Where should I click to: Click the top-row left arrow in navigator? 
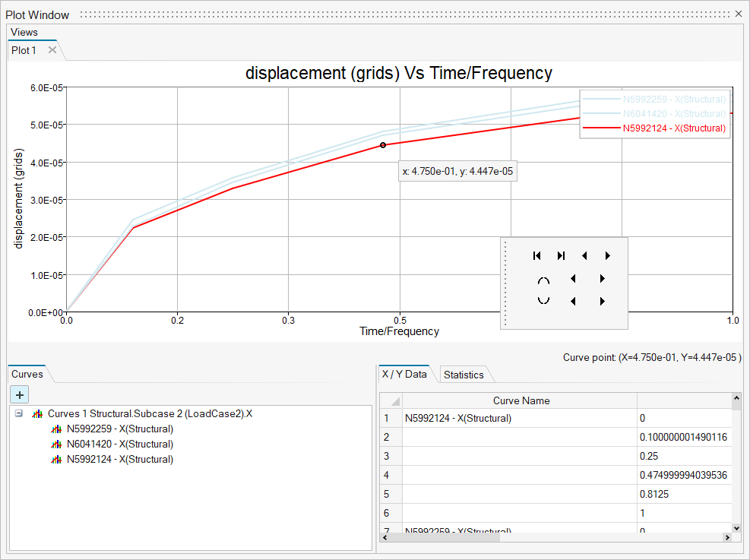click(x=584, y=256)
